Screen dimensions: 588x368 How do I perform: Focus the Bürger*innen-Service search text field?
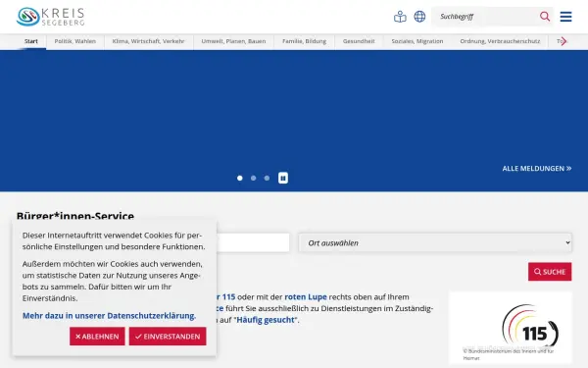(253, 243)
